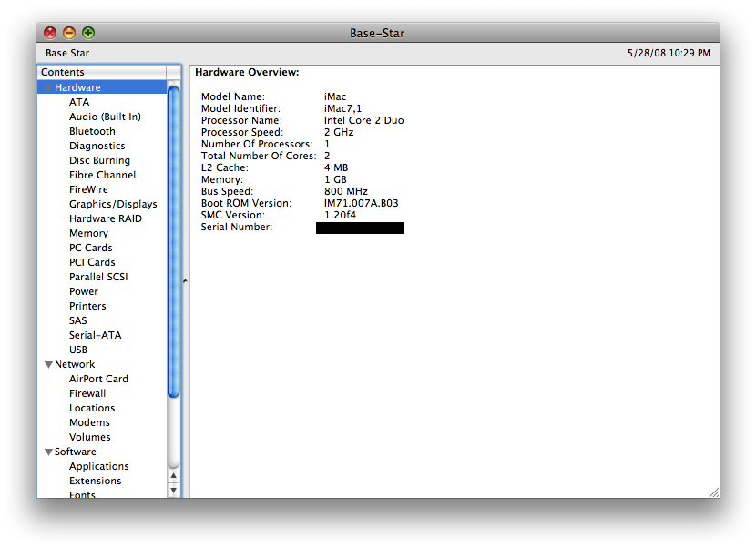Show network Locations
Viewport: 756px width, 548px height.
(x=92, y=408)
